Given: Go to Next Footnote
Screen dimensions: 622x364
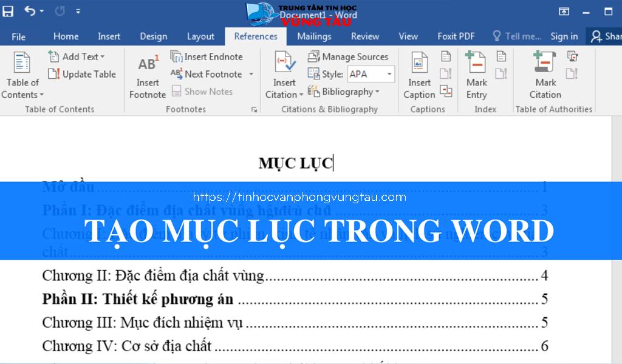Looking at the screenshot, I should [x=207, y=74].
